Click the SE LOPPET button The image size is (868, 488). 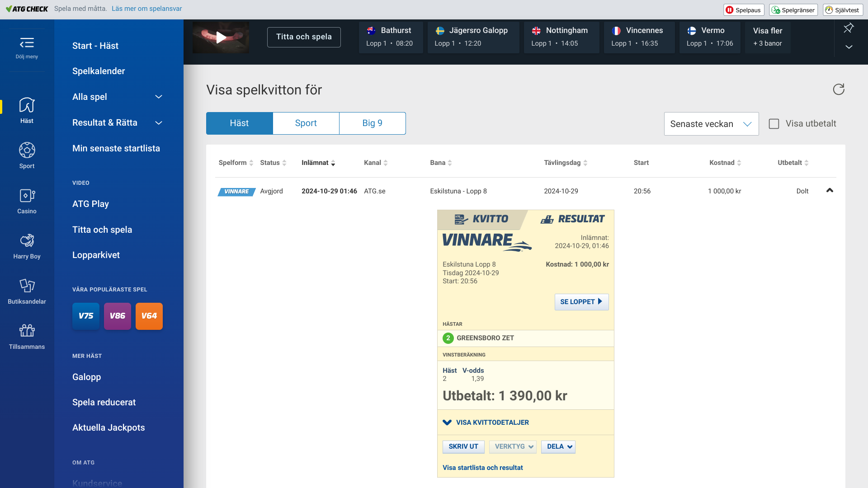[581, 302]
